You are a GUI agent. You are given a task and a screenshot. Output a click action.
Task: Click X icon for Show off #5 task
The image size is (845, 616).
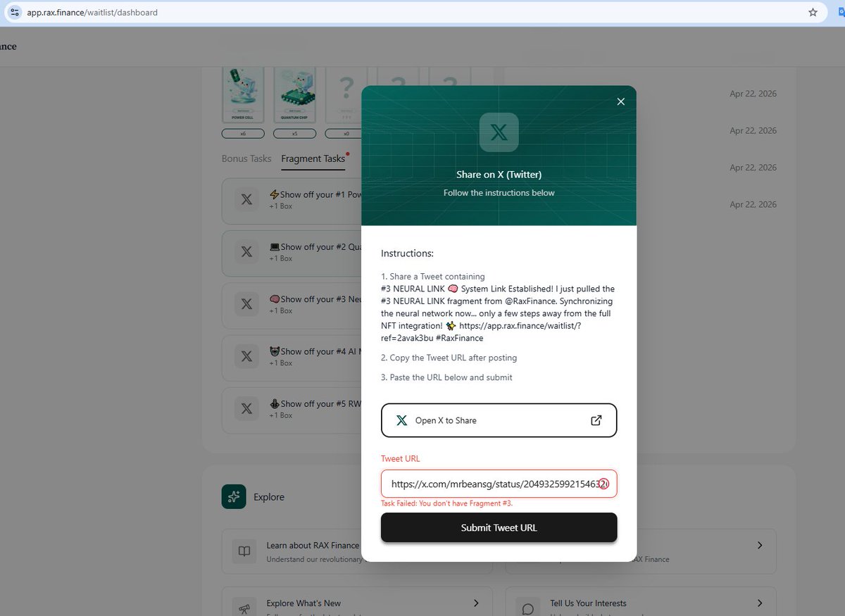(246, 409)
